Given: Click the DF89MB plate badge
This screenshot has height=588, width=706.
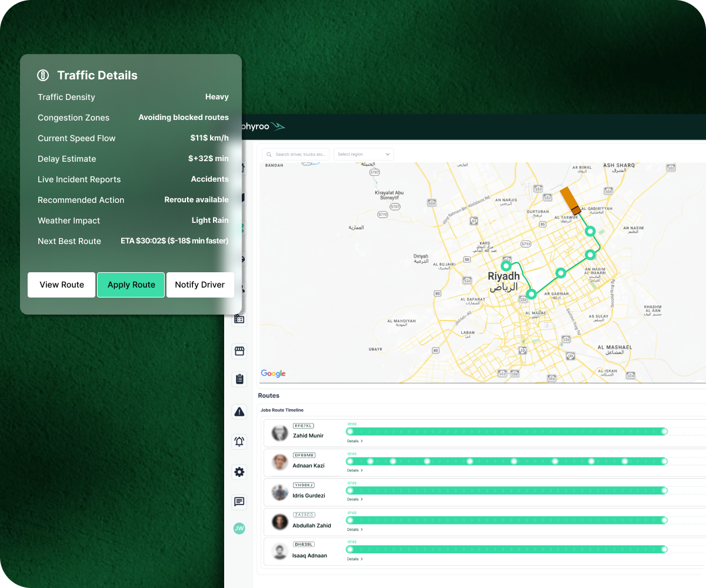Looking at the screenshot, I should (x=304, y=455).
